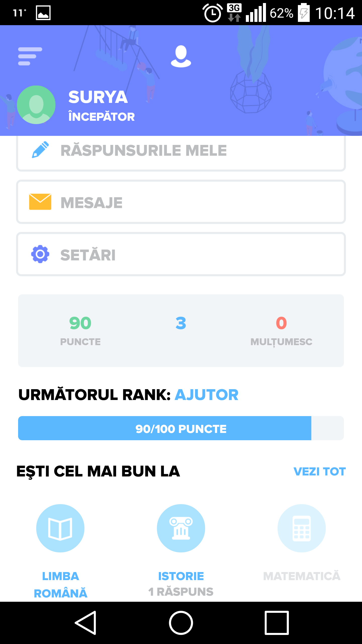
Task: Tap the green user avatar picture
Action: [x=36, y=105]
